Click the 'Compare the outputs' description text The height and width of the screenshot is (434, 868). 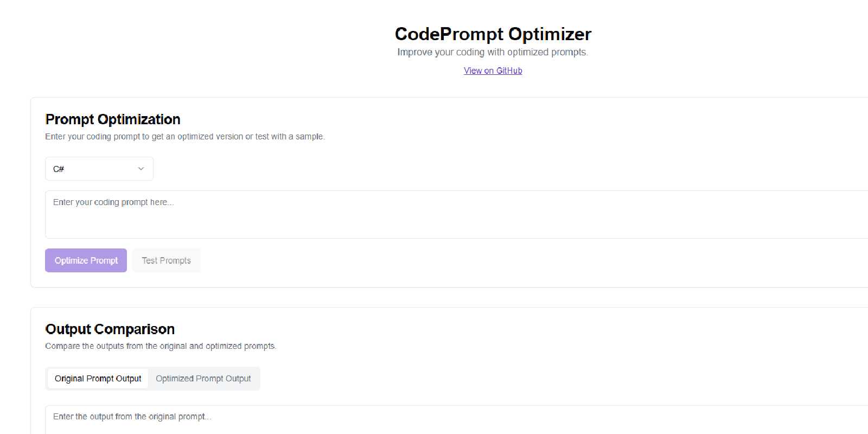[161, 346]
